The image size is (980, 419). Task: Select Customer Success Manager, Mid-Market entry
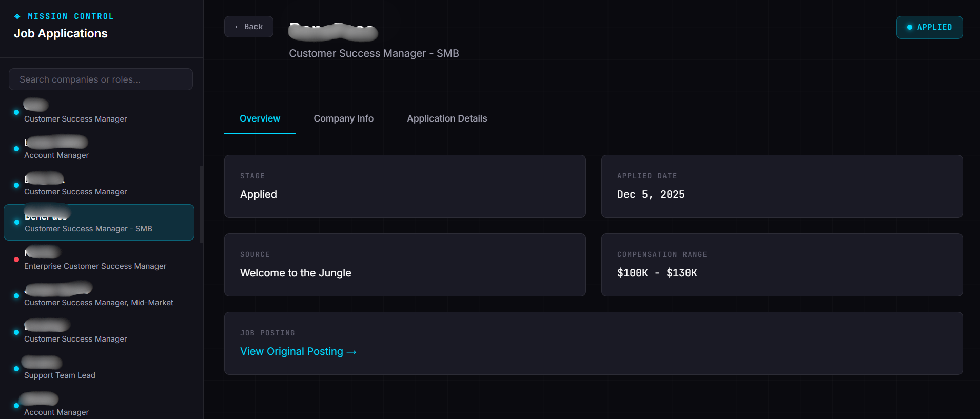(99, 302)
